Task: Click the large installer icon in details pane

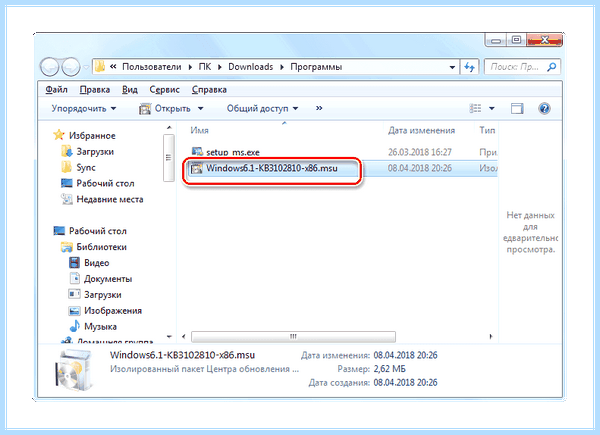Action: 75,370
